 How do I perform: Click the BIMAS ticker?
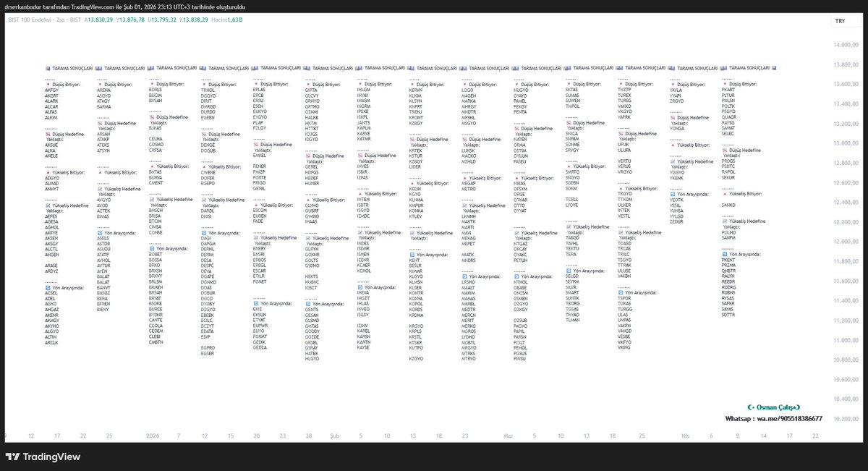pyautogui.click(x=103, y=216)
